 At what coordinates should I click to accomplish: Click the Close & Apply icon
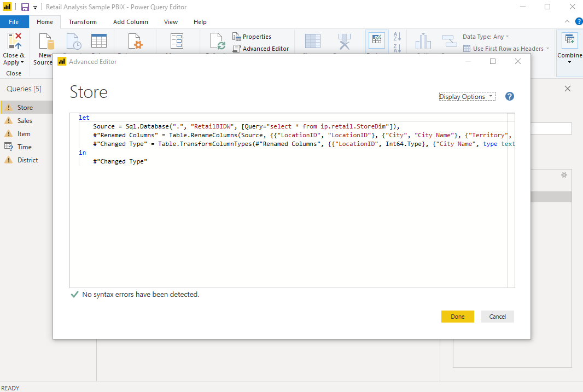point(15,41)
